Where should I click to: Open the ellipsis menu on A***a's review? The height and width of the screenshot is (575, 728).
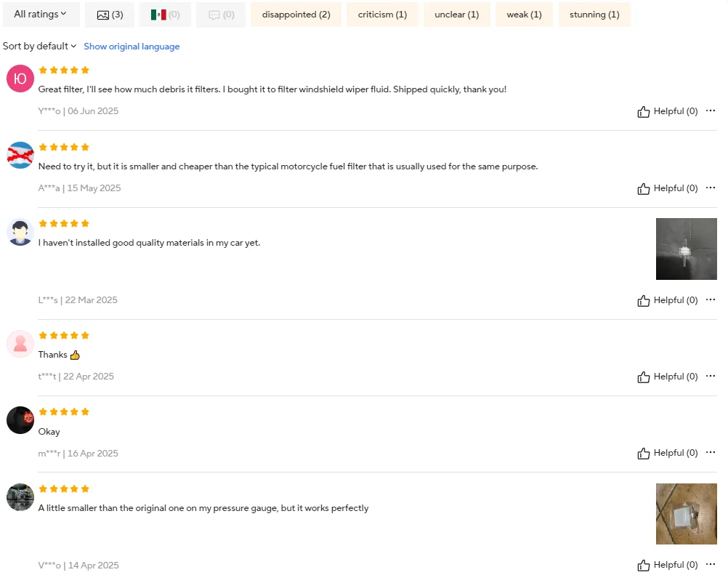point(711,188)
